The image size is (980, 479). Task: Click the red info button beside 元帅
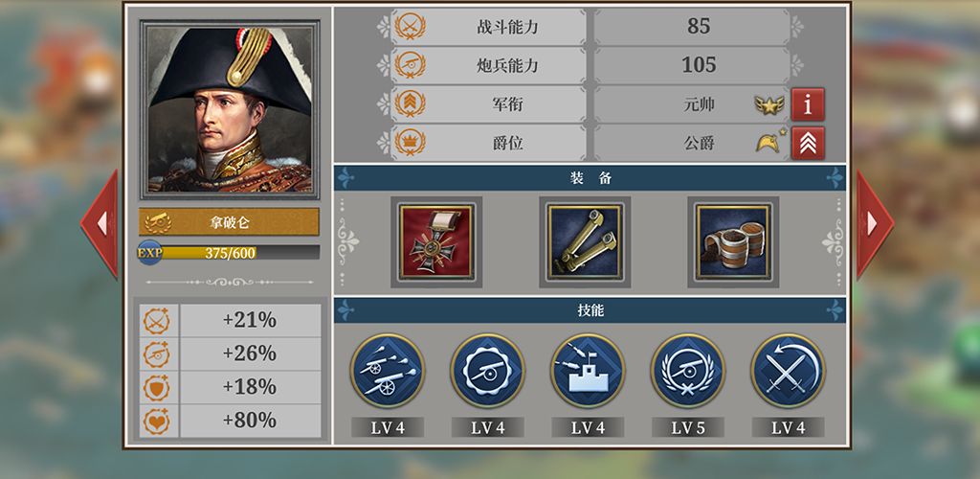808,104
